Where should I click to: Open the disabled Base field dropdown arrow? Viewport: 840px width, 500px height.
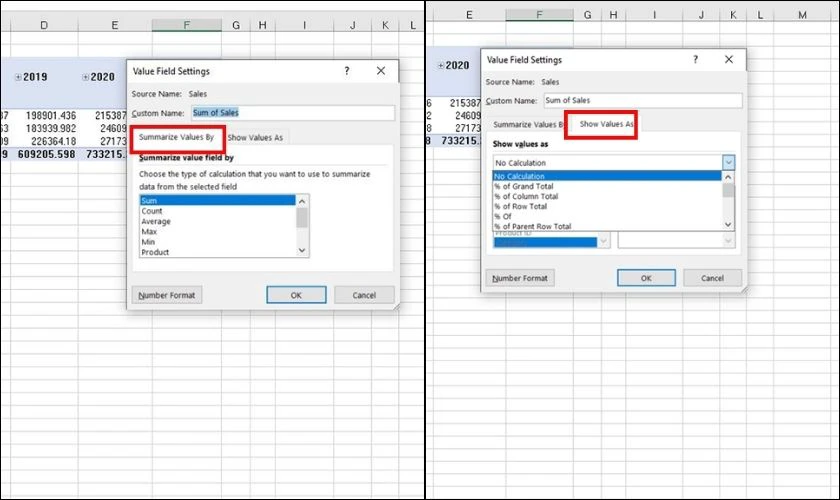click(x=604, y=241)
